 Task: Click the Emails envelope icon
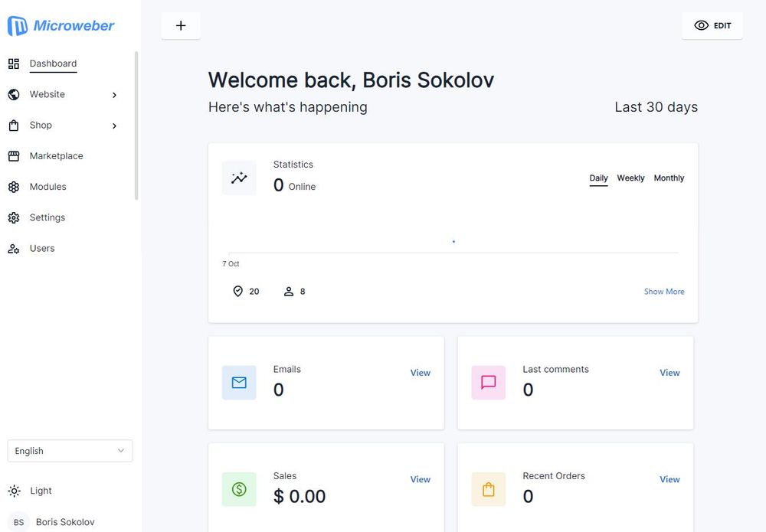[x=239, y=383]
